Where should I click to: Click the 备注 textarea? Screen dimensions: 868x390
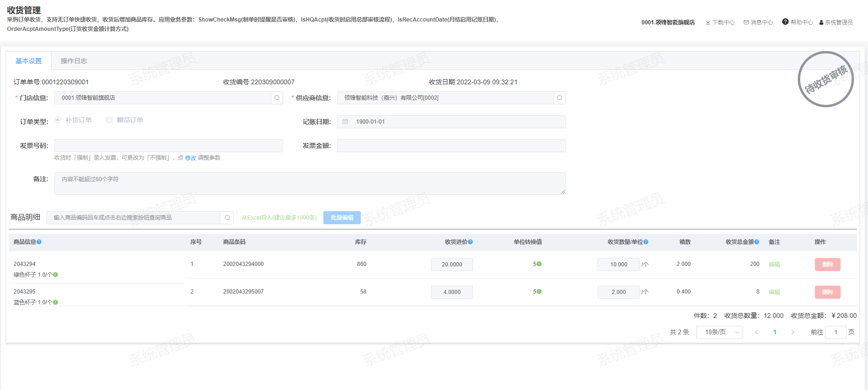pos(310,184)
